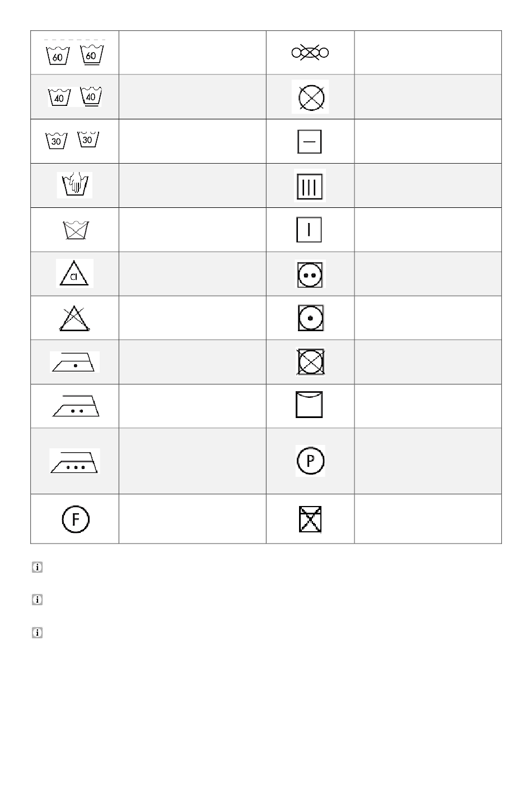532x789 pixels.
Task: Click the crossed circle do not dry clean symbol
Action: coord(310,97)
